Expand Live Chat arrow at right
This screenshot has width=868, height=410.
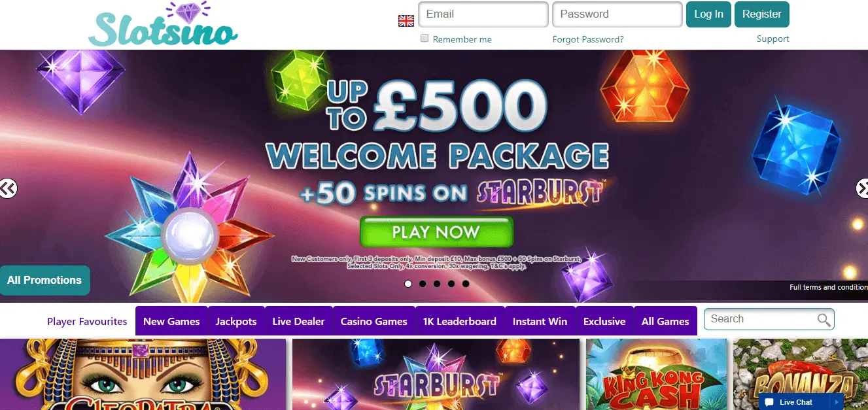pos(835,402)
